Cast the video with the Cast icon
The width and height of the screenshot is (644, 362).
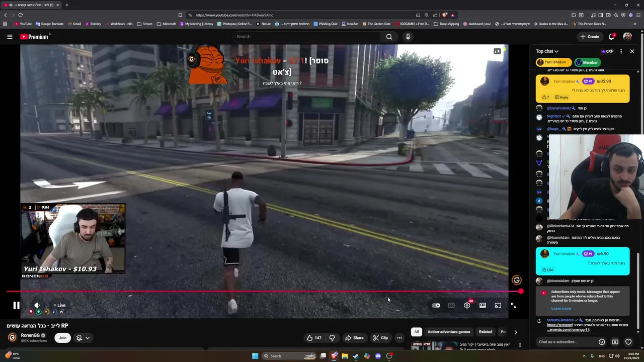tap(498, 305)
